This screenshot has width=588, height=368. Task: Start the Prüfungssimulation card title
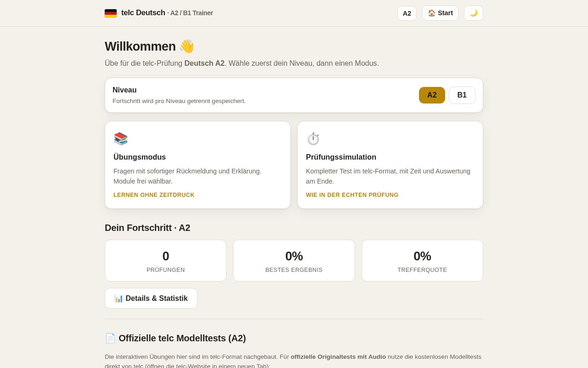pos(341,157)
